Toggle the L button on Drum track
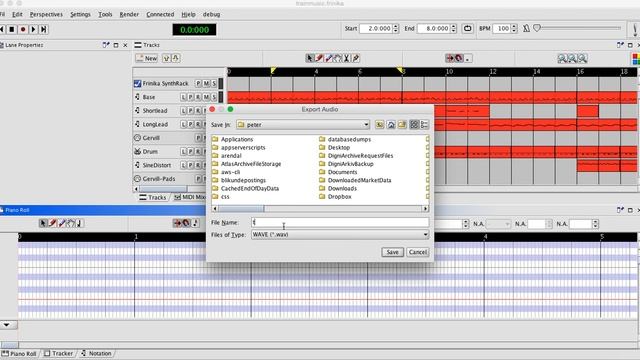This screenshot has width=640, height=360. coord(183,151)
